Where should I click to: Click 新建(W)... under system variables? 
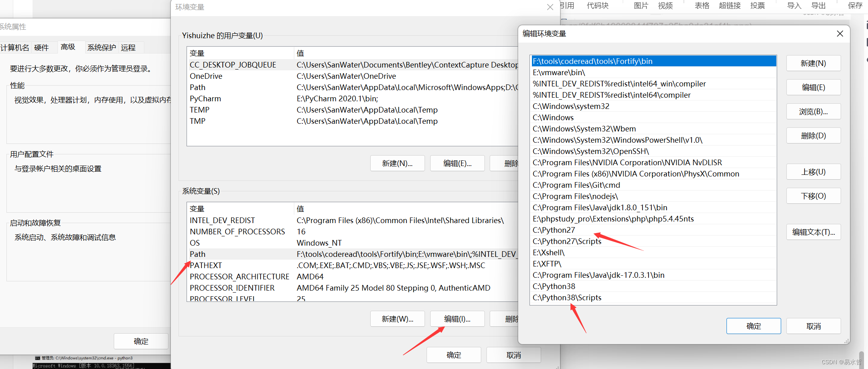397,319
